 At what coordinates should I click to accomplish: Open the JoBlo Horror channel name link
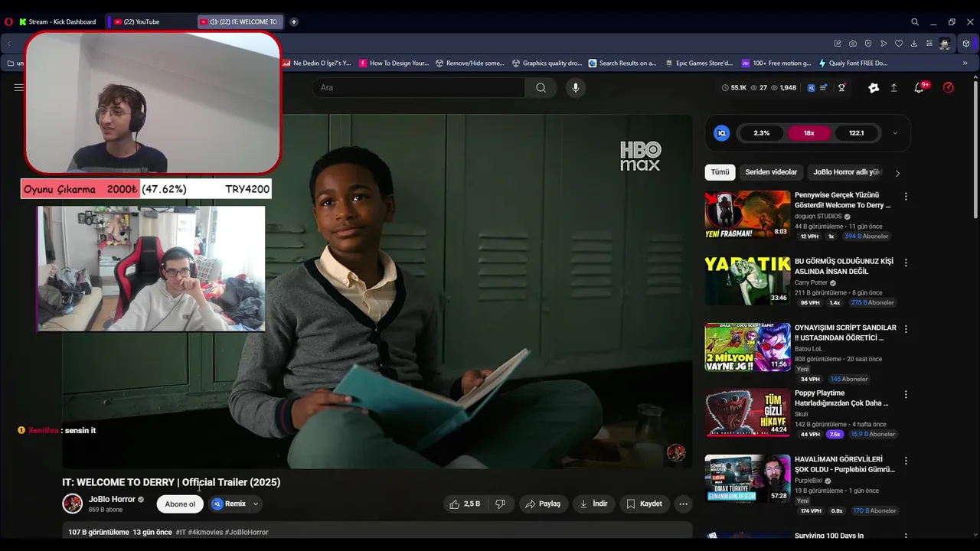click(112, 499)
